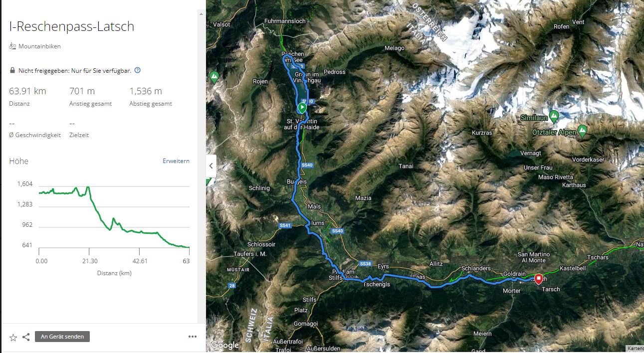
Task: Click the Google logo on the map
Action: pos(224,345)
